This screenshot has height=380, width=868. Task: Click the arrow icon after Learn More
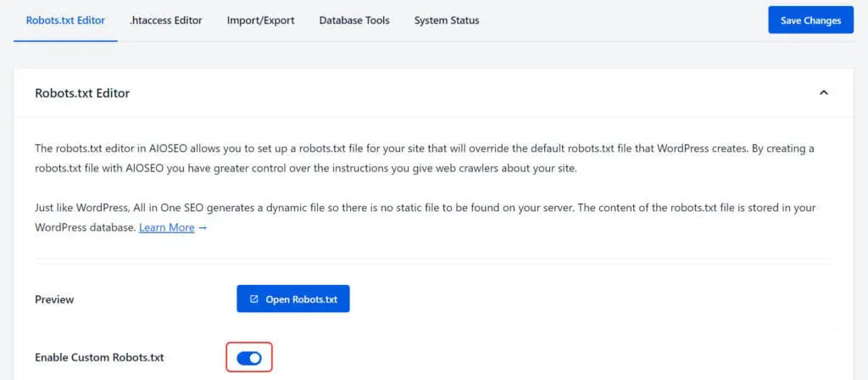[x=203, y=227]
